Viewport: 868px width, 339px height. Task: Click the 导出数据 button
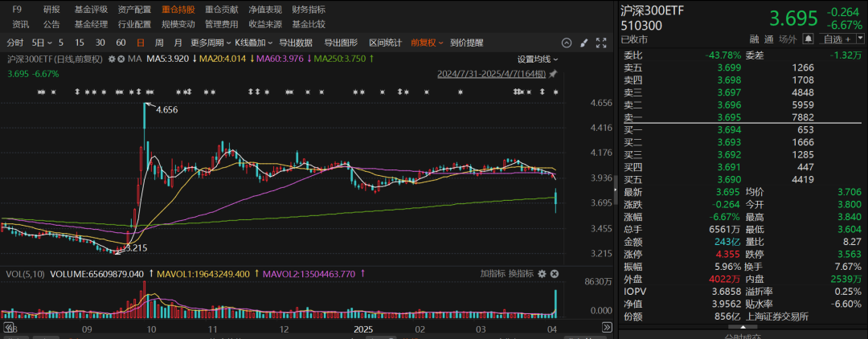coord(296,43)
